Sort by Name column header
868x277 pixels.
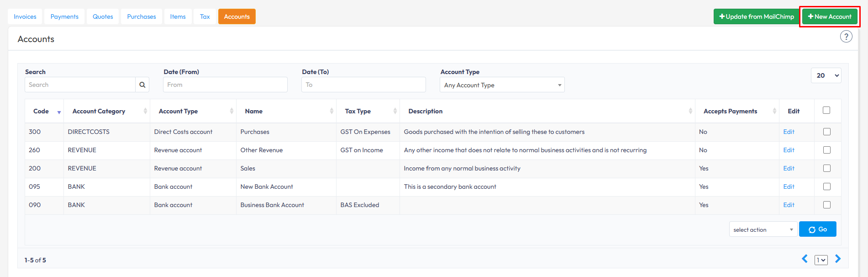pos(286,111)
